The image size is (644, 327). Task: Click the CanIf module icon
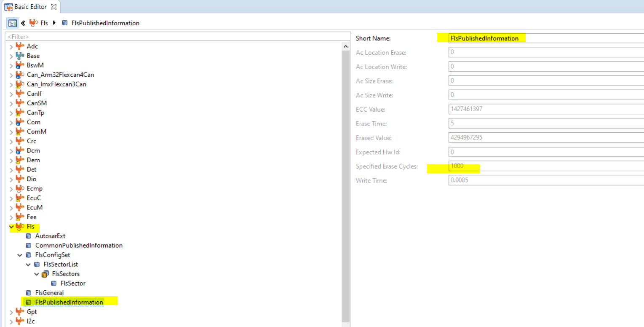19,94
